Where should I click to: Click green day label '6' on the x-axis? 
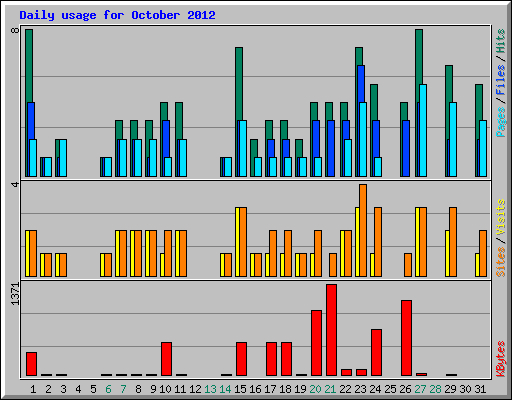108,389
